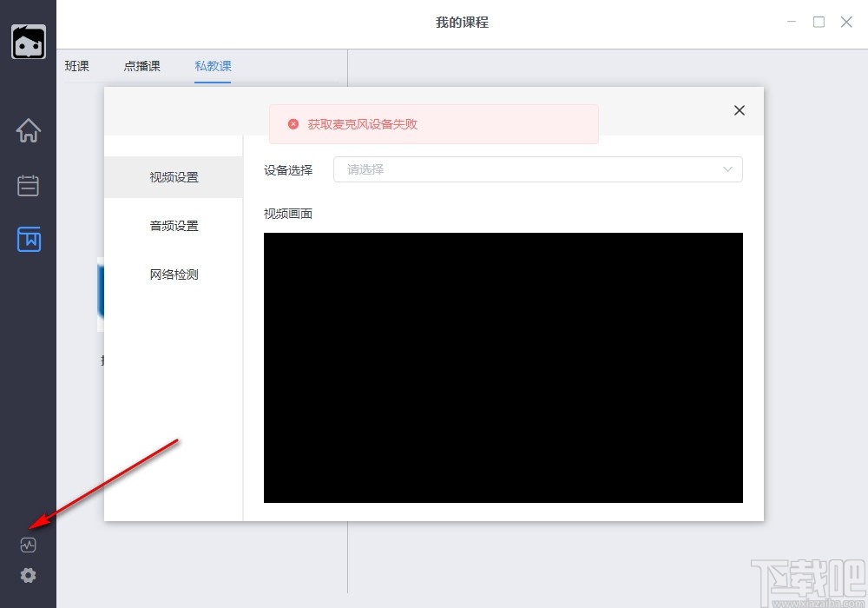Click the partially visible course thumbnail behind dialog

click(102, 295)
